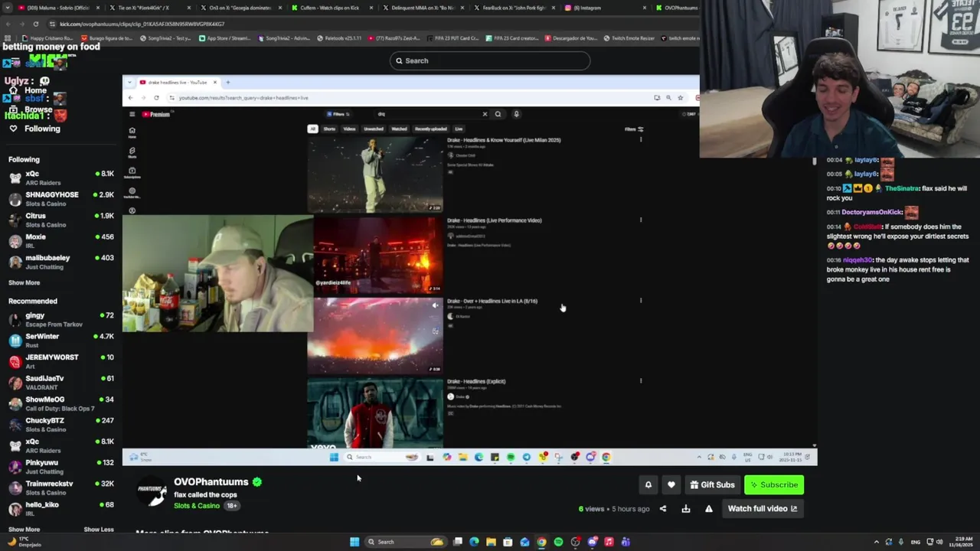Click the report warning triangle icon

coord(709,509)
